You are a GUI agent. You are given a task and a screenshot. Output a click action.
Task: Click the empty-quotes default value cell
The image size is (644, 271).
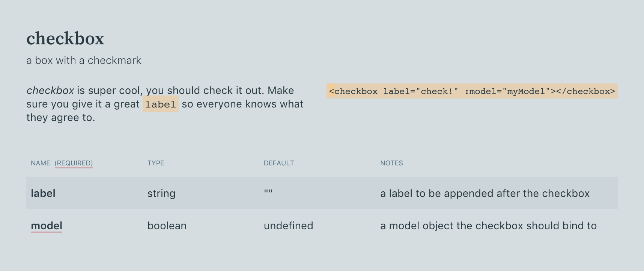[268, 192]
